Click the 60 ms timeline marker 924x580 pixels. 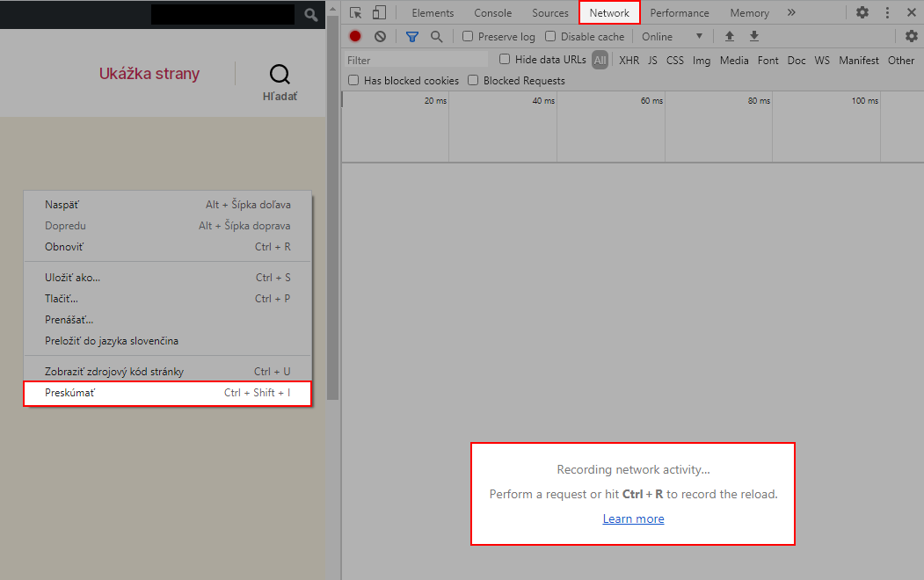coord(651,101)
